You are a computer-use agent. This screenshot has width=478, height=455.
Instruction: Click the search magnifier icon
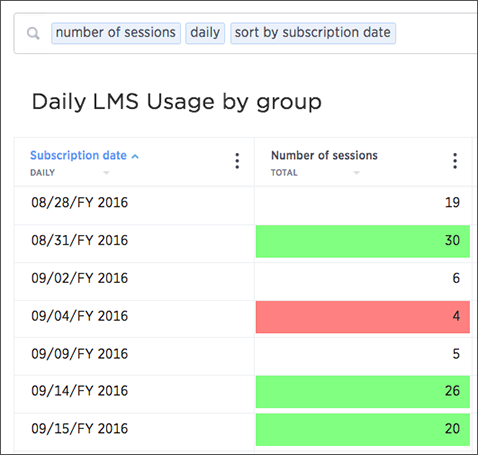coord(33,33)
